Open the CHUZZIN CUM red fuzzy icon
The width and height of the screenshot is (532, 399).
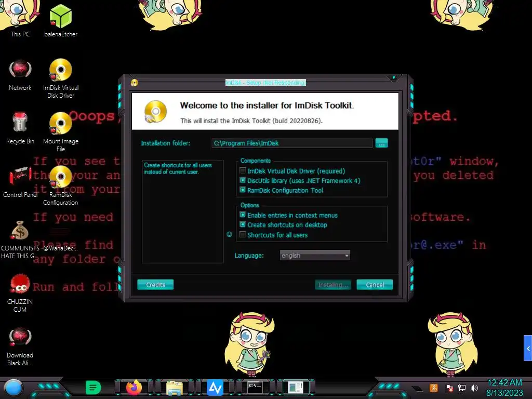[x=20, y=293]
